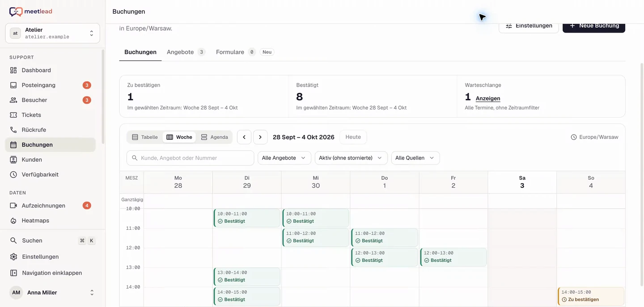
Task: Select the Woche view toggle
Action: tap(179, 137)
